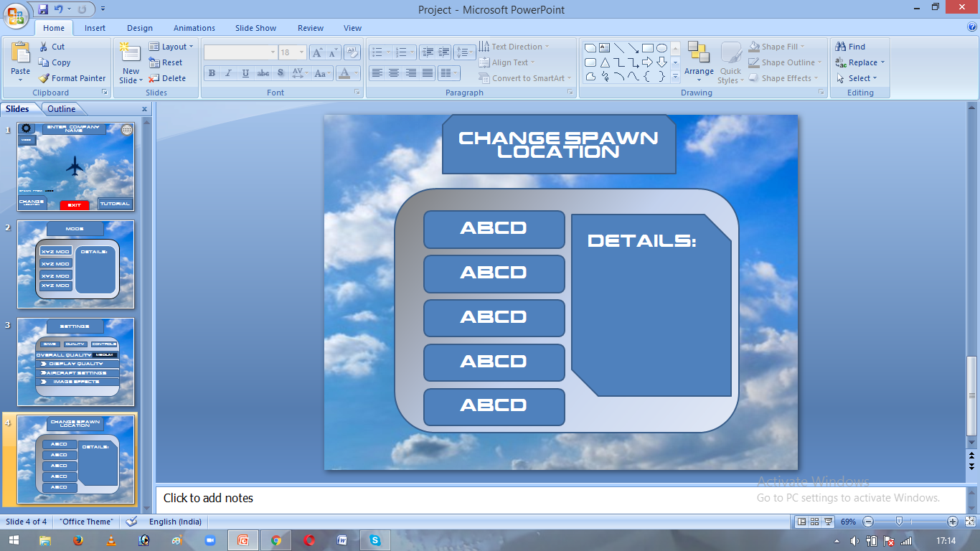This screenshot has height=551, width=980.
Task: Open Skype from the taskbar
Action: pos(375,540)
